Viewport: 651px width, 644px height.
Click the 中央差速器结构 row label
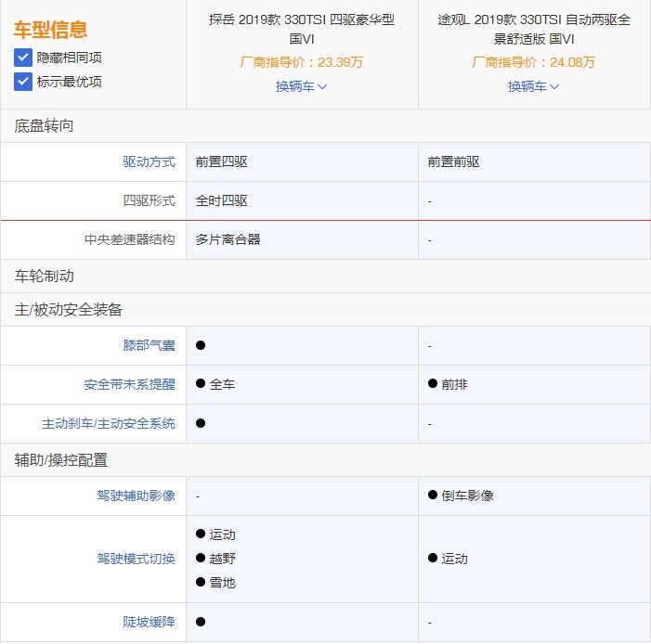pos(129,239)
